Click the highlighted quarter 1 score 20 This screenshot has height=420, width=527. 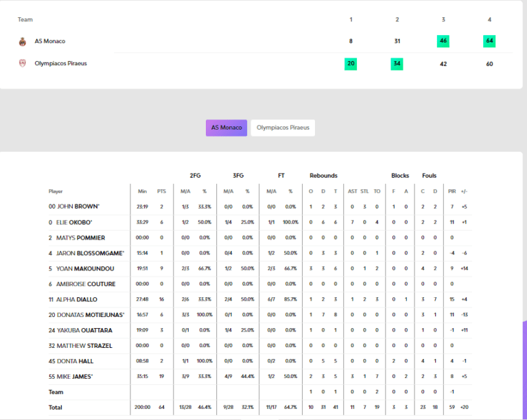(x=351, y=64)
